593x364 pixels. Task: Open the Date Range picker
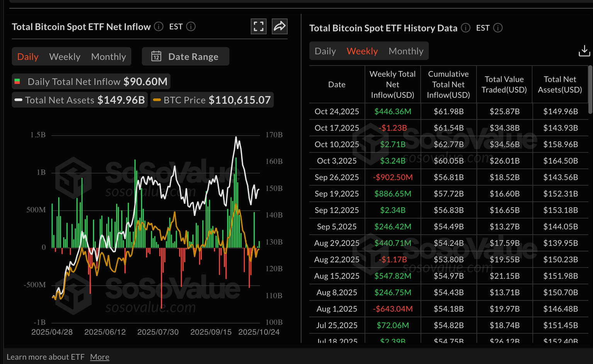(186, 56)
